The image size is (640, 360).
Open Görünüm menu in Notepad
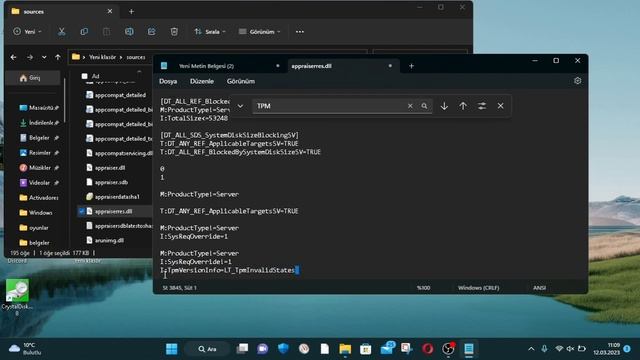241,81
